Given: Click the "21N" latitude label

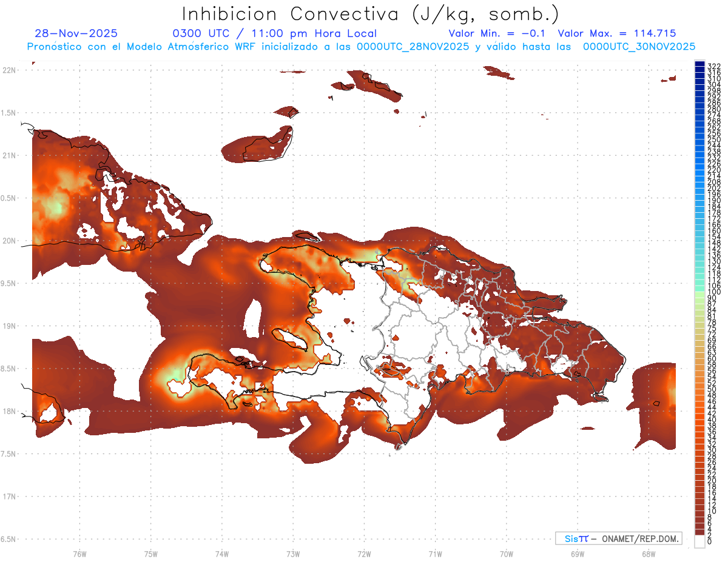Looking at the screenshot, I should pyautogui.click(x=8, y=155).
